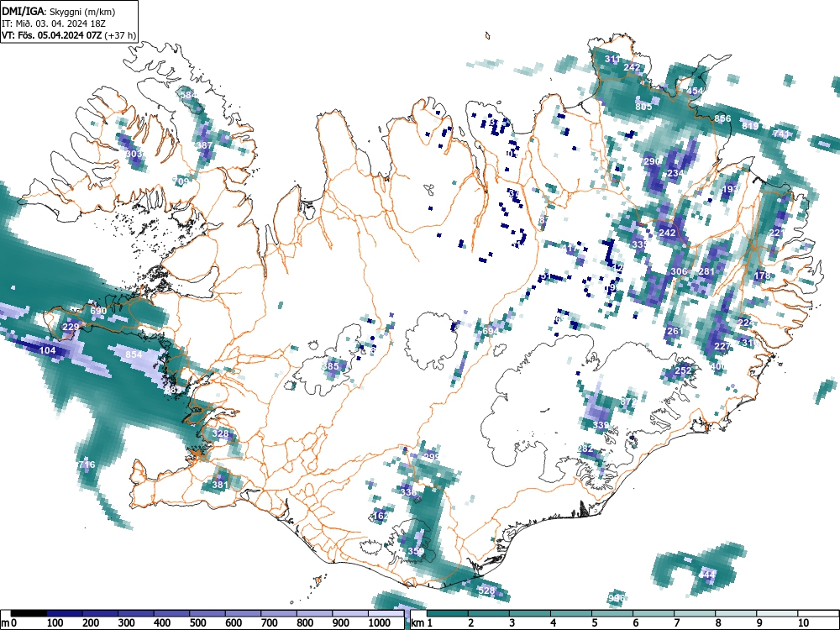Click the visibility value '234' on the map
Image resolution: width=840 pixels, height=630 pixels.
(675, 174)
